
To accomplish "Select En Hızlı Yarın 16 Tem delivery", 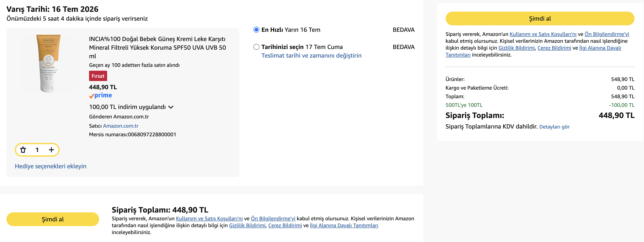I will pos(256,30).
